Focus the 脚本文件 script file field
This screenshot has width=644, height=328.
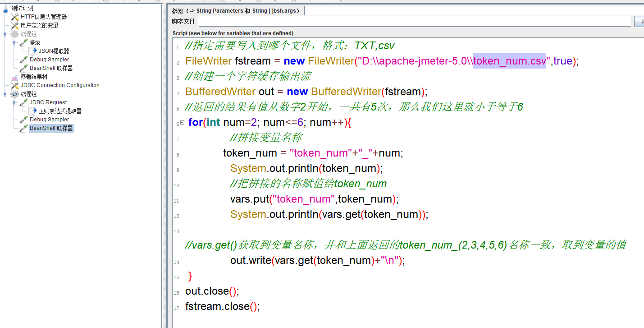tap(414, 22)
